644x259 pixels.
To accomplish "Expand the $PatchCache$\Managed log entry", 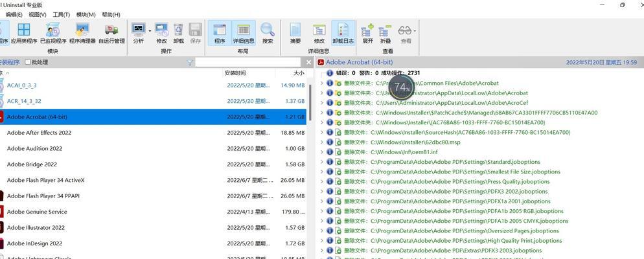I will (x=321, y=113).
